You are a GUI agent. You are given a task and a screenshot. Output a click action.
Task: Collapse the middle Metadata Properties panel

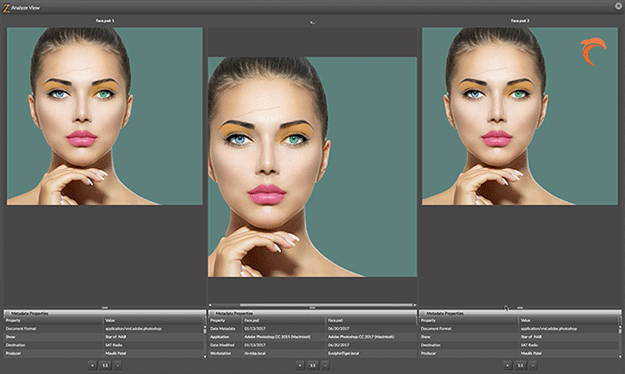point(212,313)
